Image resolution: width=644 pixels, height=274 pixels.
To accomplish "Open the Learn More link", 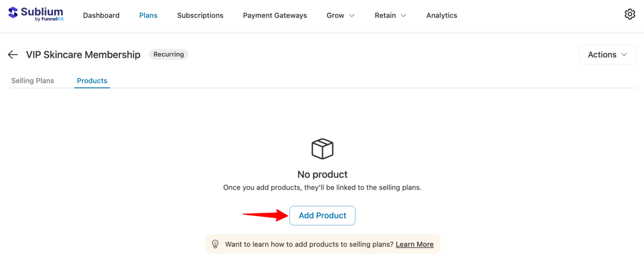I will pos(414,244).
